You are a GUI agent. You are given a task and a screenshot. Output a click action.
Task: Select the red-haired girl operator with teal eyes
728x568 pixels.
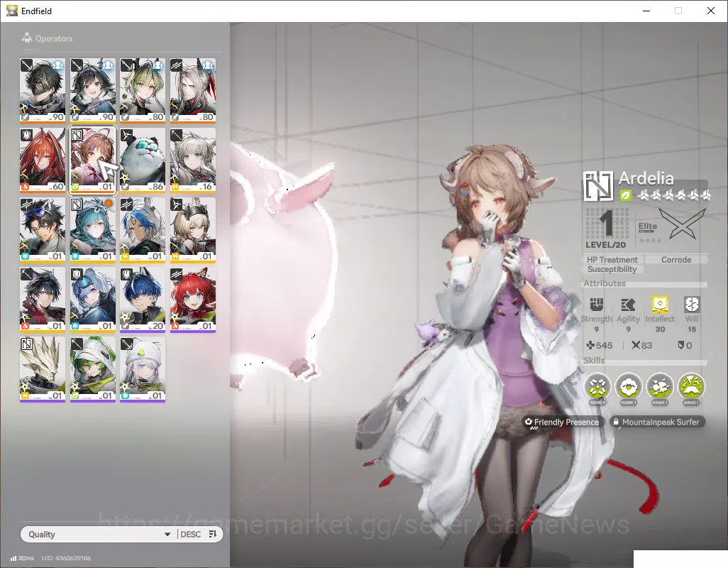[193, 300]
